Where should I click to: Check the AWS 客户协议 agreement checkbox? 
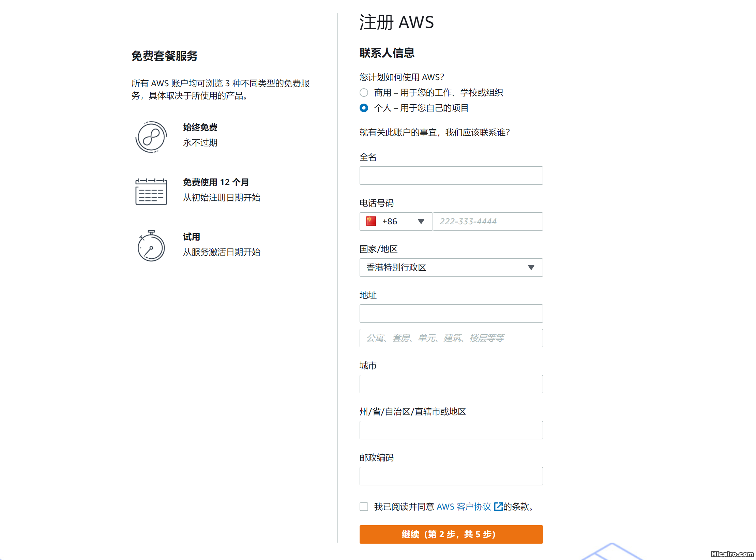point(363,507)
